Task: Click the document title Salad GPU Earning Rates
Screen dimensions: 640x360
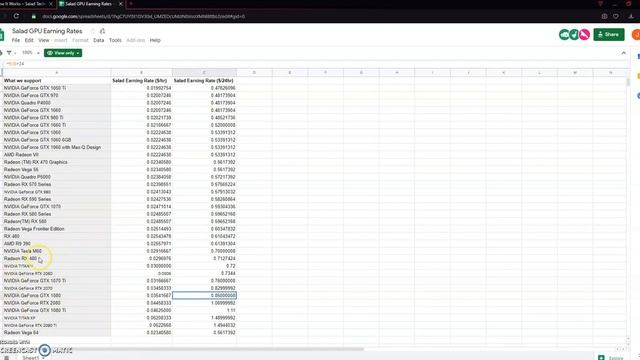Action: pyautogui.click(x=47, y=31)
